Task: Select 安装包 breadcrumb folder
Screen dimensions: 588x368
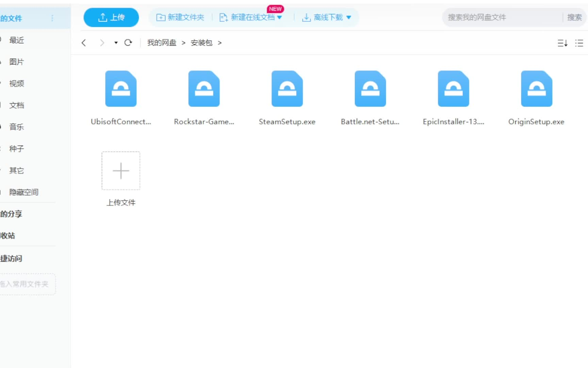Action: point(201,43)
